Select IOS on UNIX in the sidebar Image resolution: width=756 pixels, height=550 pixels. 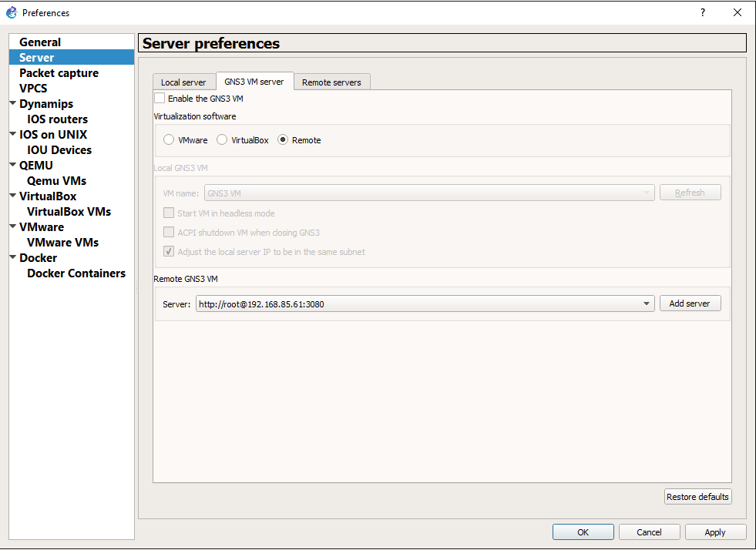pyautogui.click(x=53, y=135)
